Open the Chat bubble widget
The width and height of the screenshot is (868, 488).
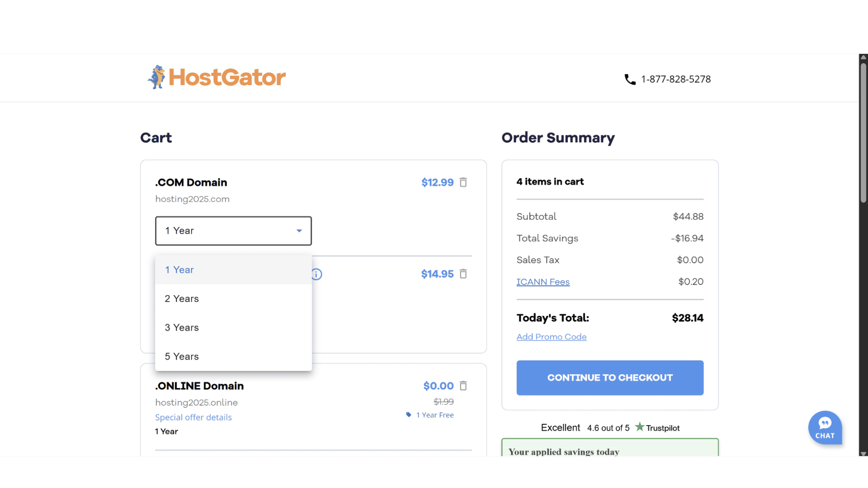click(825, 428)
